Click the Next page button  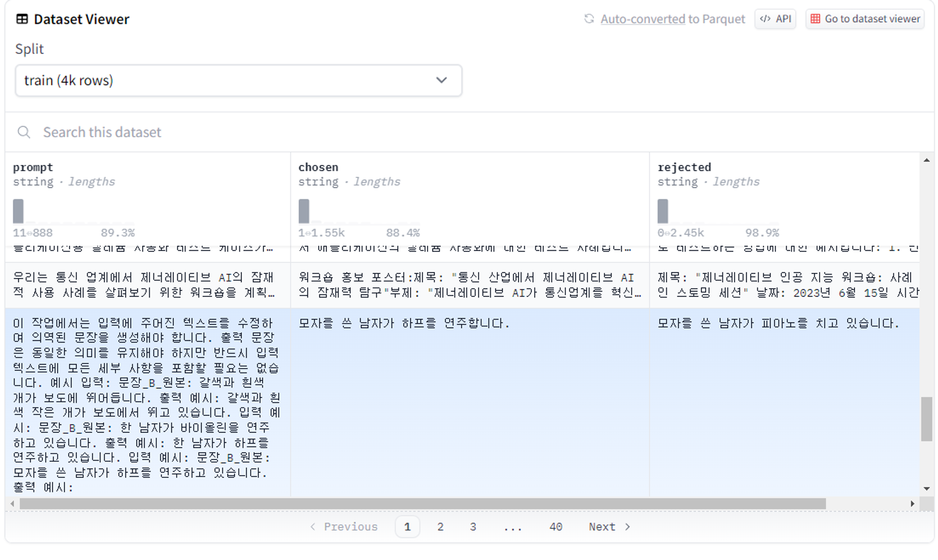[x=609, y=527]
